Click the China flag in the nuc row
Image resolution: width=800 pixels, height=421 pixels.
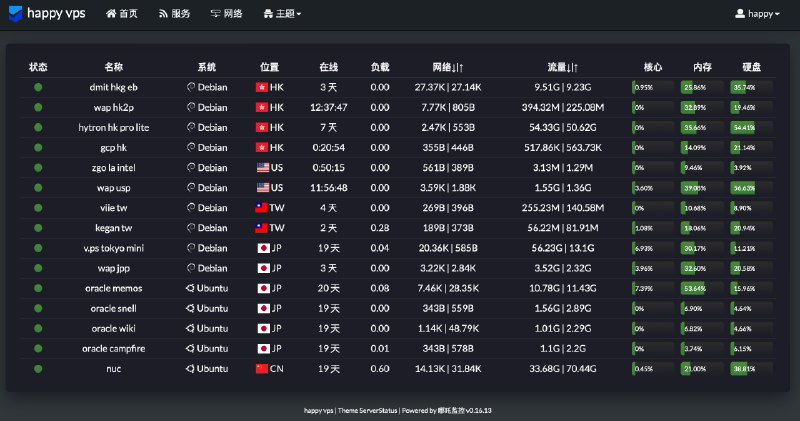click(262, 368)
